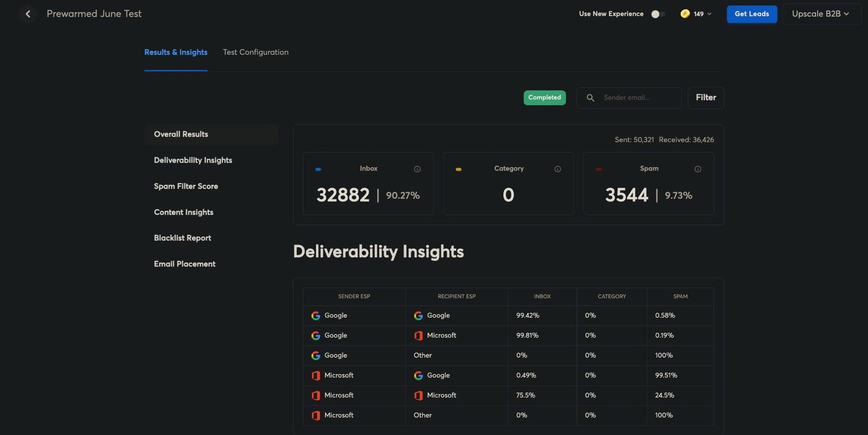Click the search magnifier icon
This screenshot has height=435, width=868.
pos(590,98)
